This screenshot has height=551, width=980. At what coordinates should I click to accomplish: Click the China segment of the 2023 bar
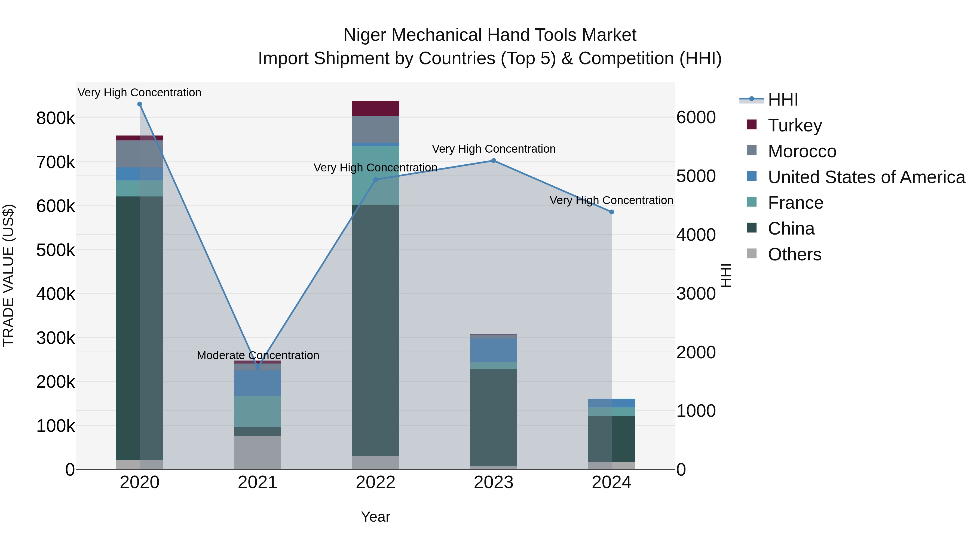(x=494, y=417)
